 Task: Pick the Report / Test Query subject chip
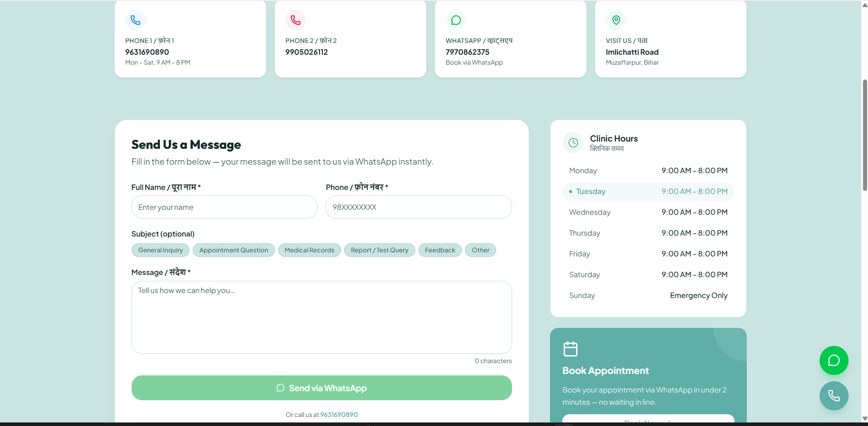tap(379, 250)
